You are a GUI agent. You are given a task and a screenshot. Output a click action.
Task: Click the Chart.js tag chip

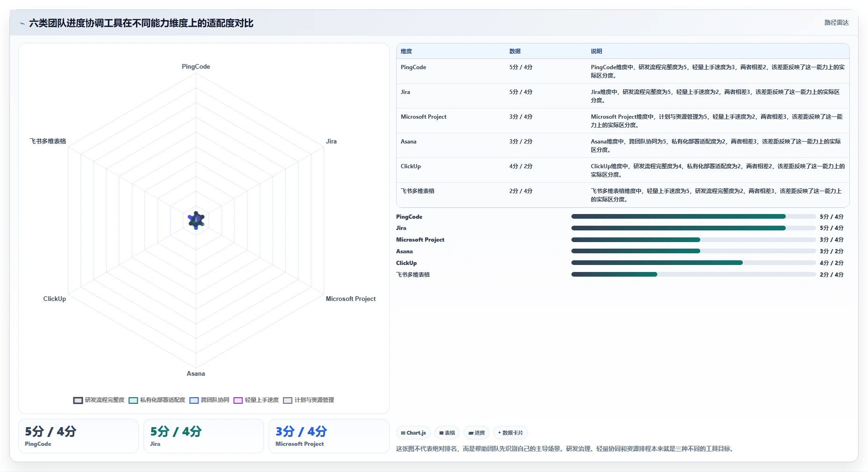pyautogui.click(x=413, y=433)
